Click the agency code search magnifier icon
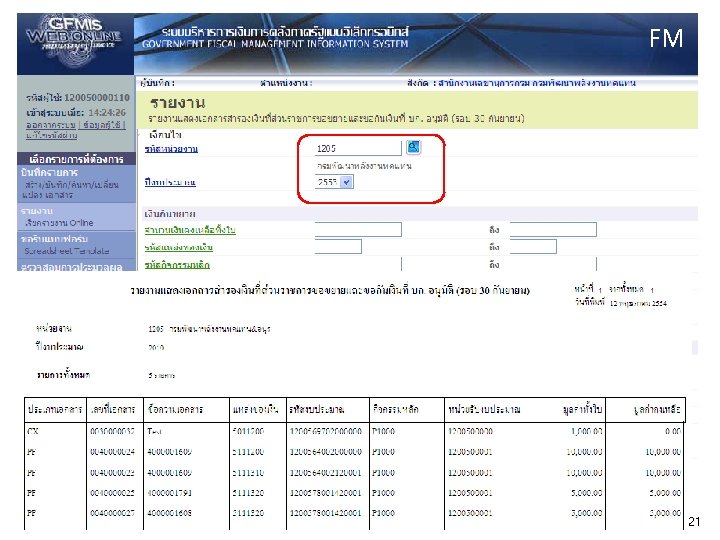 [413, 147]
